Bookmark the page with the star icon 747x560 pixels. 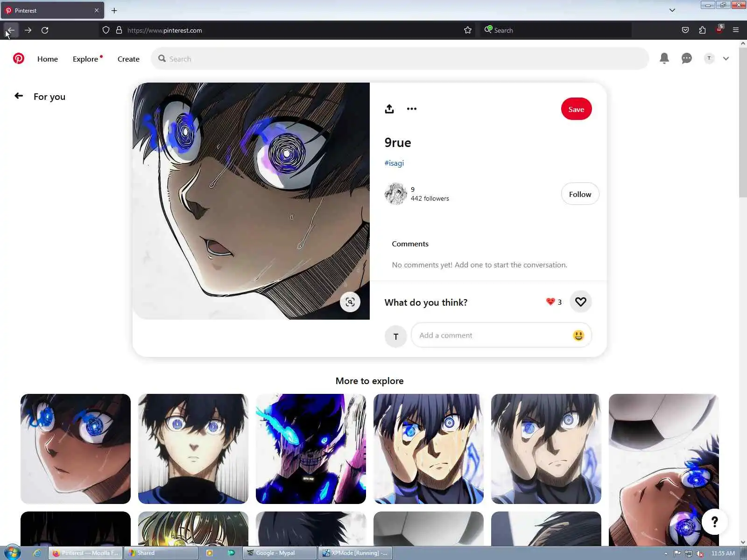click(467, 30)
